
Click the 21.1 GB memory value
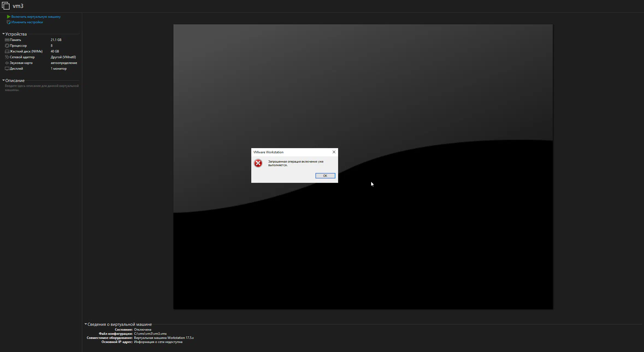tap(56, 40)
